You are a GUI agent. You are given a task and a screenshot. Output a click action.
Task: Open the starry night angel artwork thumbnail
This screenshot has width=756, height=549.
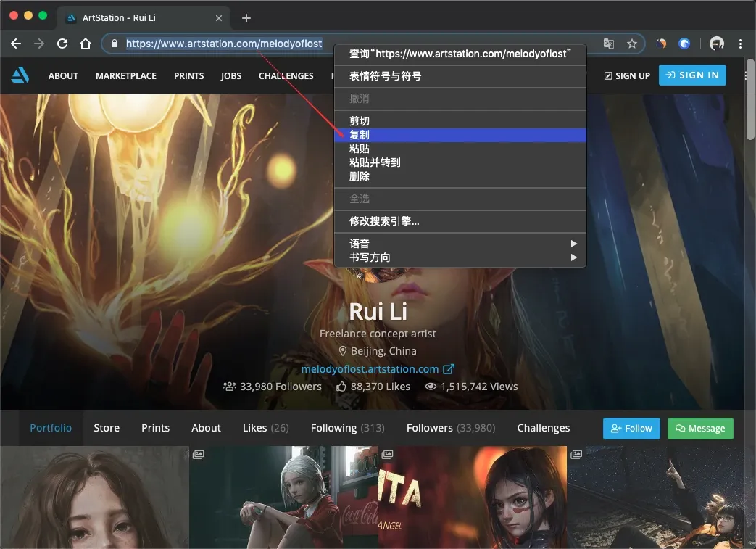click(x=657, y=498)
